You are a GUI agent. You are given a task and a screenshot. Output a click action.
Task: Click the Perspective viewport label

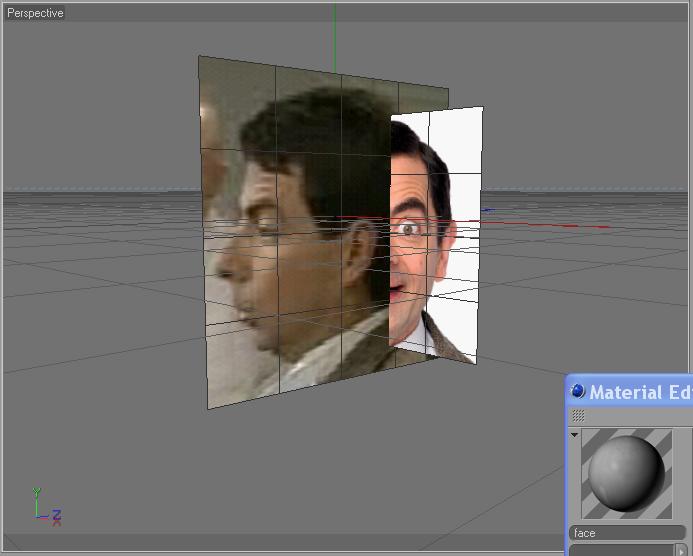click(35, 13)
